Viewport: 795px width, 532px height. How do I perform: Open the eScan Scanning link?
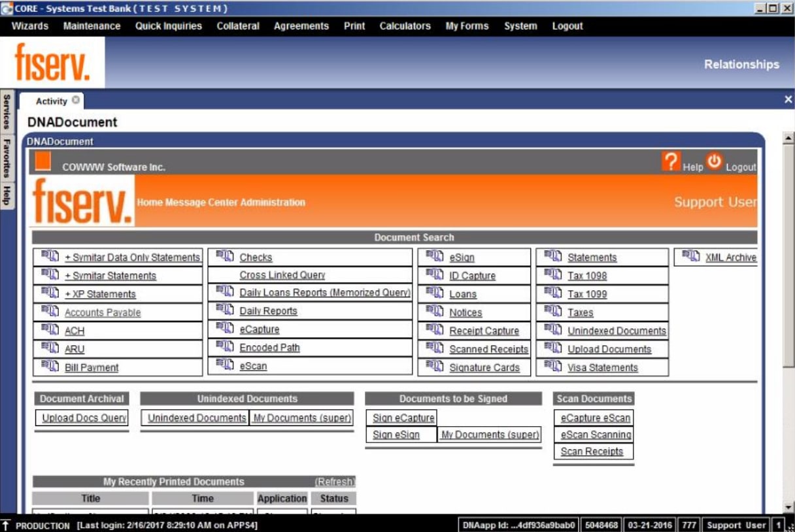[596, 435]
